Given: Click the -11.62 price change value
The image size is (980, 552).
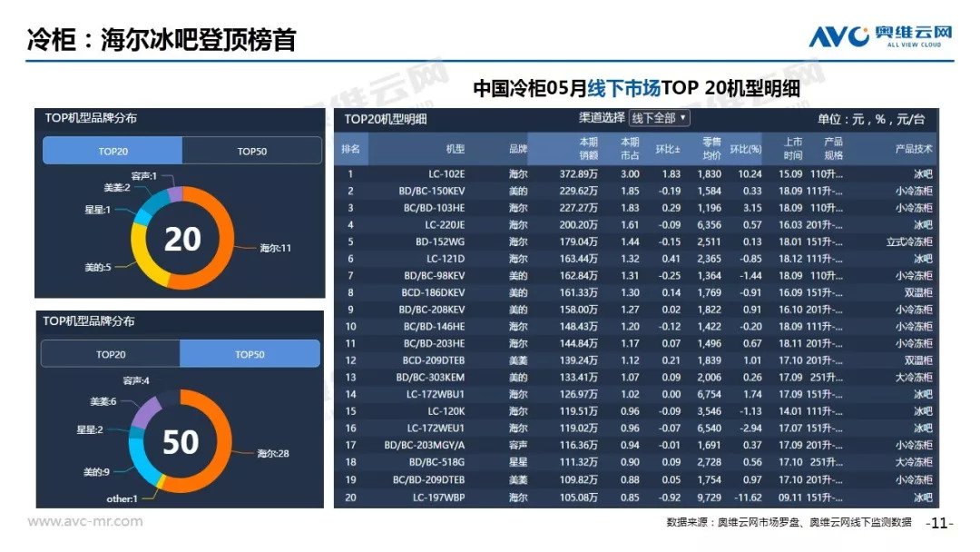Looking at the screenshot, I should [748, 497].
